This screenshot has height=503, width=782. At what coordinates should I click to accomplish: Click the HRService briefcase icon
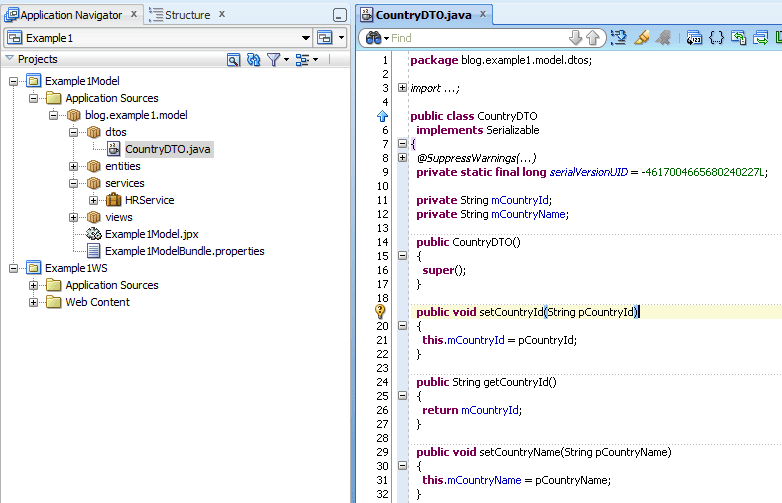click(x=114, y=200)
